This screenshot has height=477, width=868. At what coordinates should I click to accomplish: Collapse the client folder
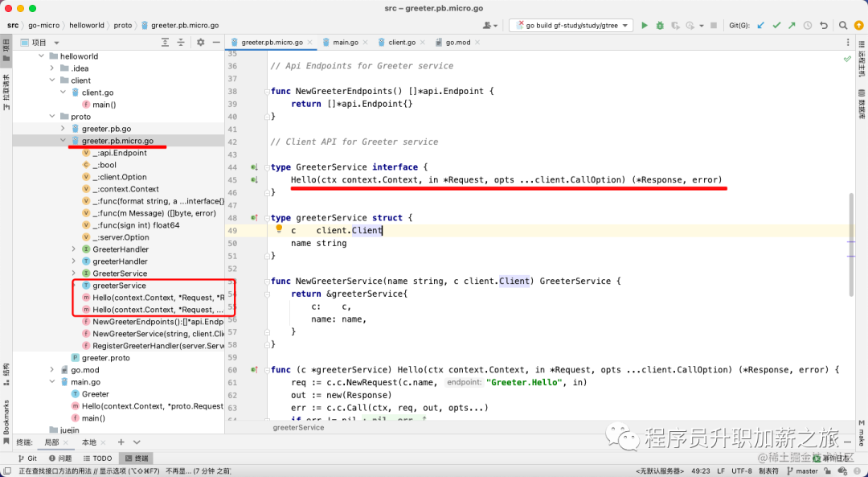[52, 80]
